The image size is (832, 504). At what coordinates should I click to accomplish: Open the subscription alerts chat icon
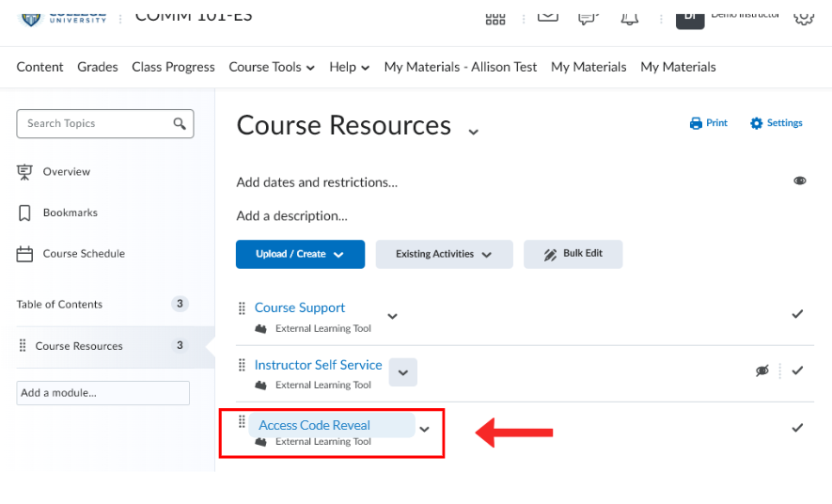pyautogui.click(x=588, y=19)
